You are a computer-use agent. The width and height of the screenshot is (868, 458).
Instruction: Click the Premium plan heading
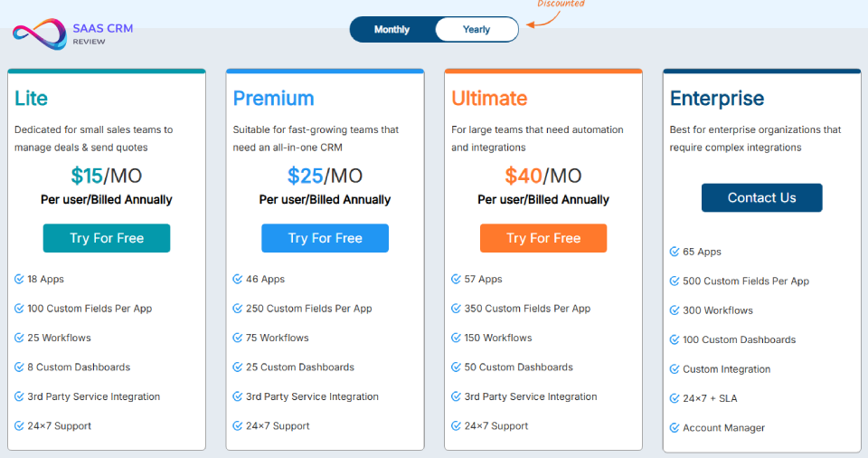tap(273, 98)
